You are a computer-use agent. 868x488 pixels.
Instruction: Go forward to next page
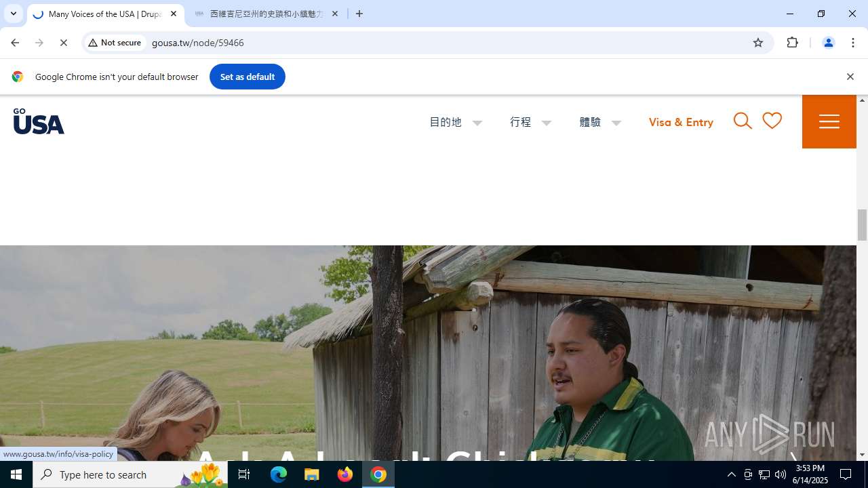point(39,43)
